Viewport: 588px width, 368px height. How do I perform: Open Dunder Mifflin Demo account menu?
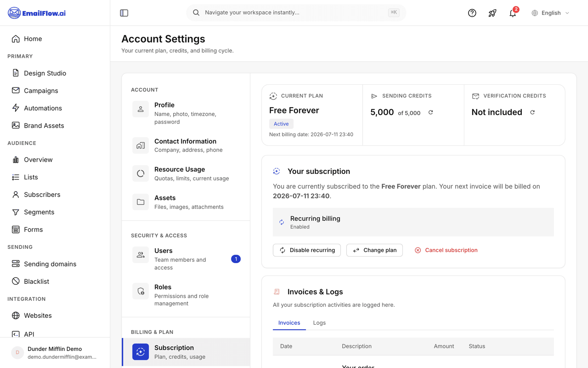[55, 353]
